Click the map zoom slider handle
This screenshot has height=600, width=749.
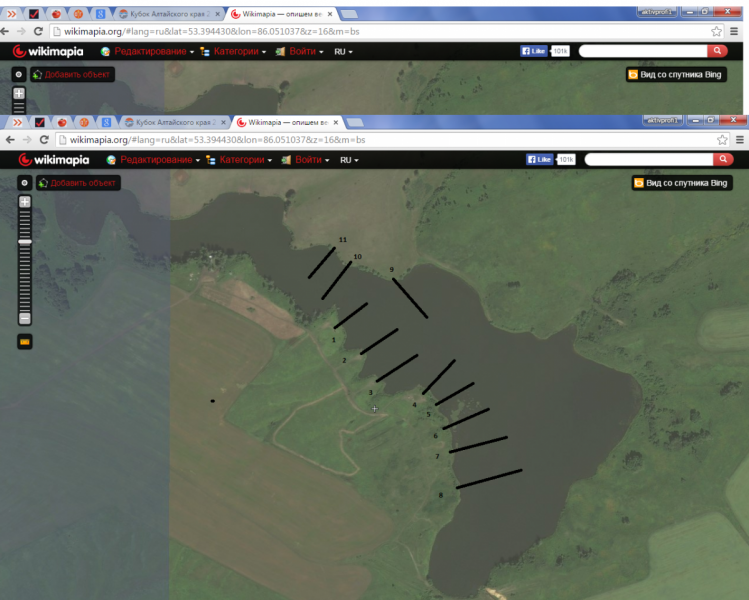pos(25,242)
